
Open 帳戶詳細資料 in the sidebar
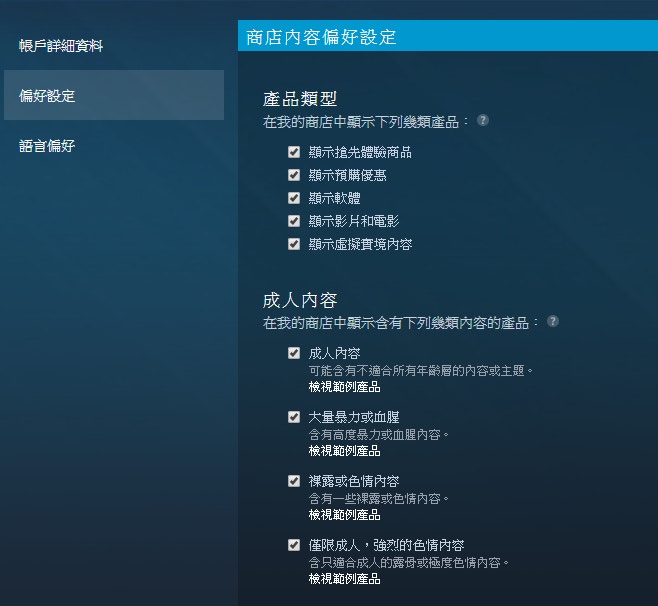(x=61, y=46)
